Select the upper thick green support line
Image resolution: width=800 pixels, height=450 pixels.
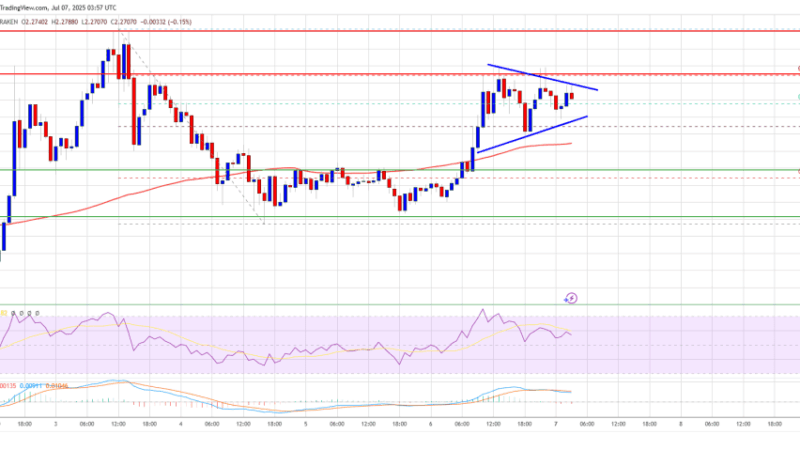(x=400, y=170)
